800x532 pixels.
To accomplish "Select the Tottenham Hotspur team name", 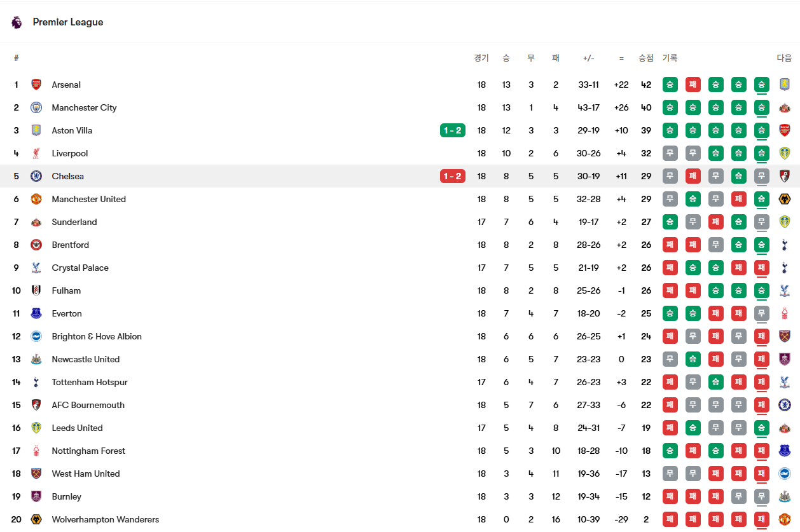I will click(90, 382).
